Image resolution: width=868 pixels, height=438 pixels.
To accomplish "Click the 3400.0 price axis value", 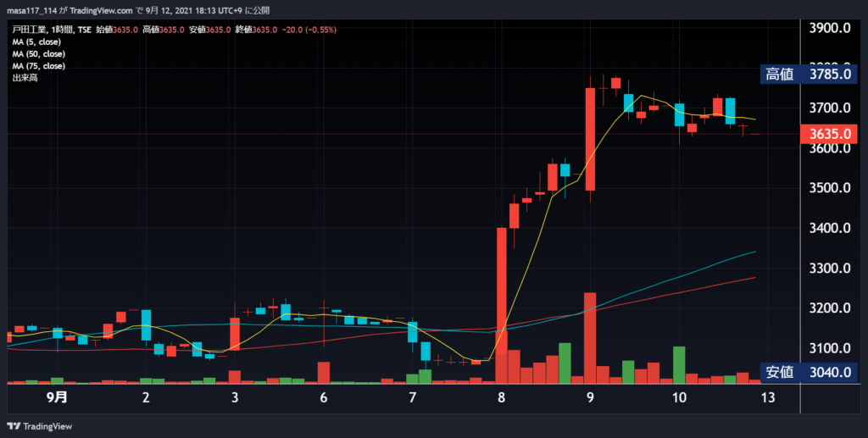I will [x=830, y=228].
